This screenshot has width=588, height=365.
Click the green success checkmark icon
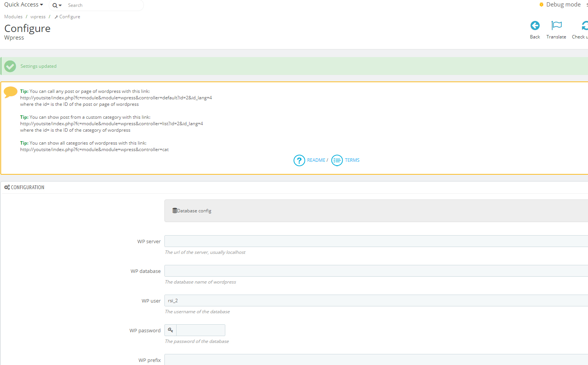pos(10,66)
